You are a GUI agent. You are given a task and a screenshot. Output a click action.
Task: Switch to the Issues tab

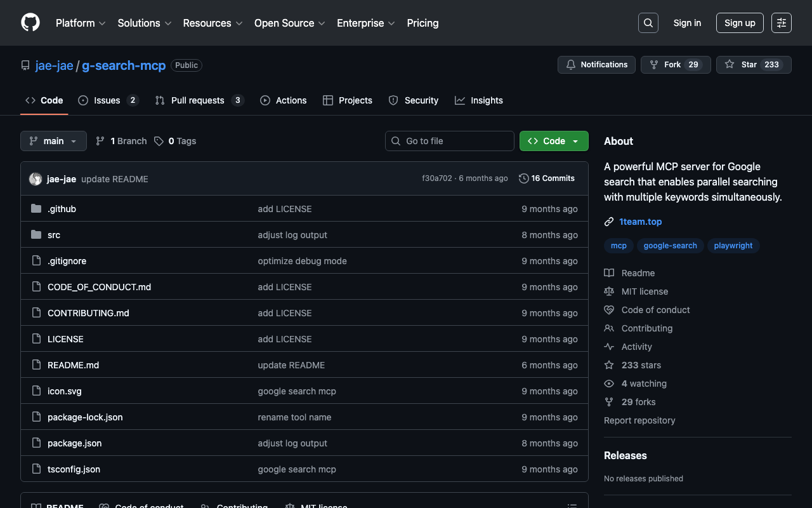(x=108, y=100)
